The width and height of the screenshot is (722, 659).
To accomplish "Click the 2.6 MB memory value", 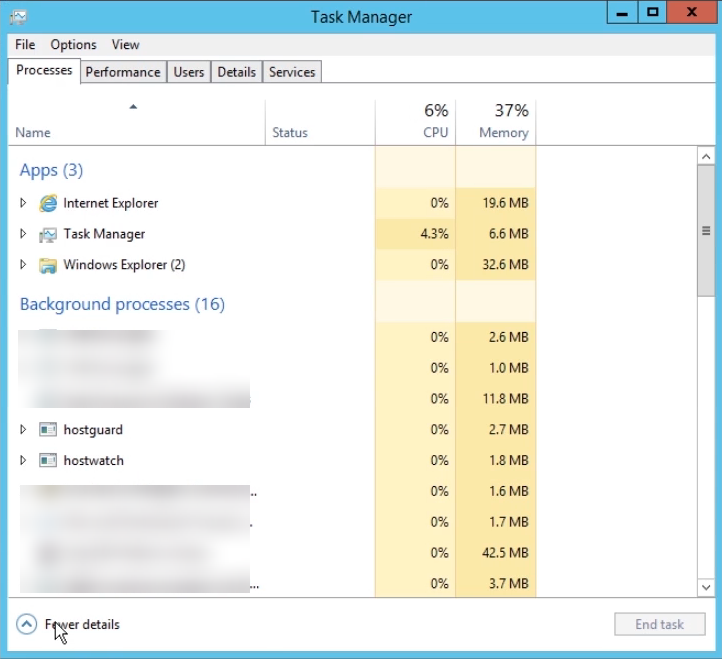I will (509, 337).
